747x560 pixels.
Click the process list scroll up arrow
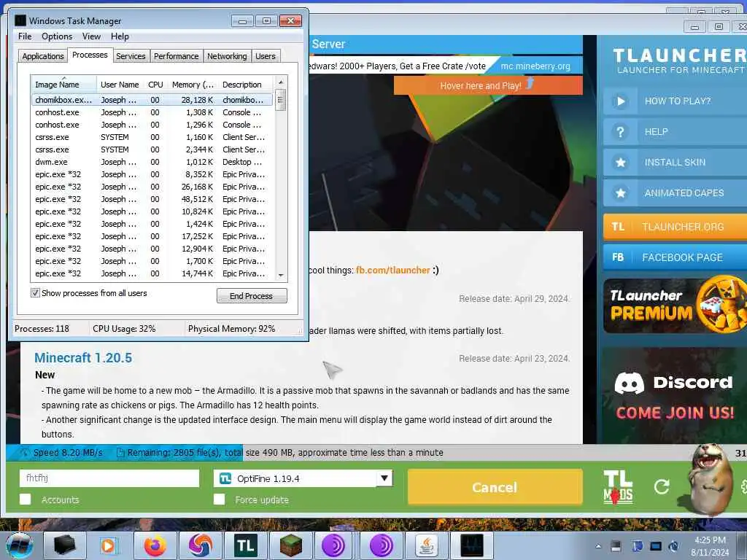(281, 82)
